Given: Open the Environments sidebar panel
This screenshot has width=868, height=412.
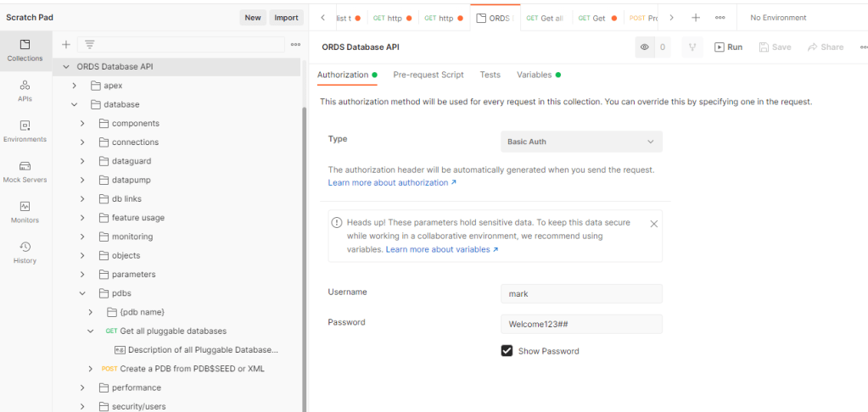Looking at the screenshot, I should point(25,131).
